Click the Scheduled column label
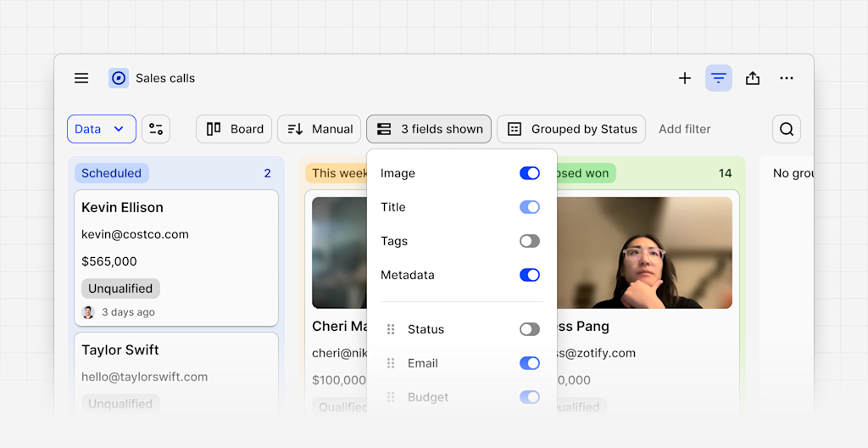This screenshot has width=868, height=448. [112, 173]
